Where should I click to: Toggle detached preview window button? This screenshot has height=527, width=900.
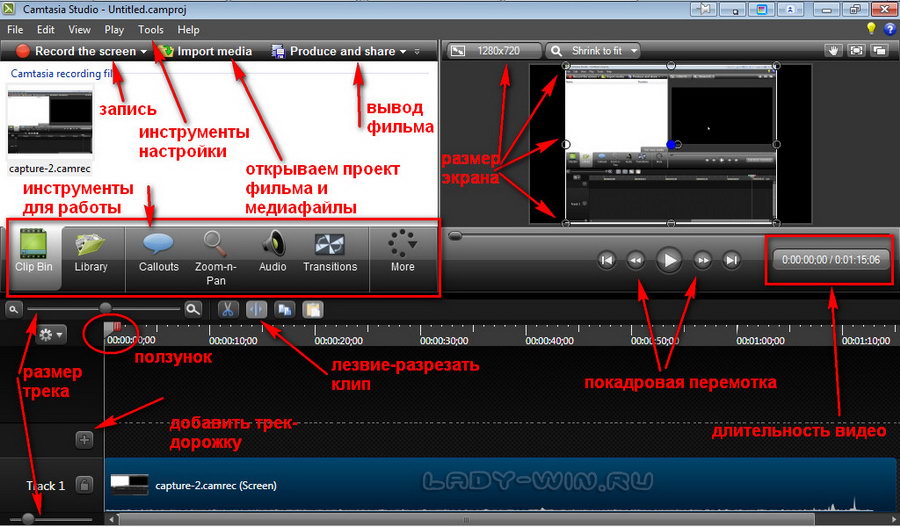pyautogui.click(x=879, y=50)
